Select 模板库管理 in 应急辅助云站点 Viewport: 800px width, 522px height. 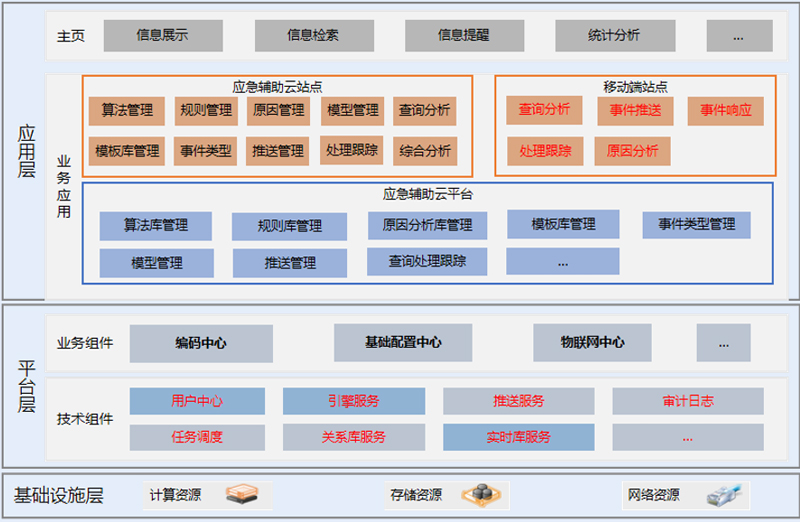[x=127, y=151]
